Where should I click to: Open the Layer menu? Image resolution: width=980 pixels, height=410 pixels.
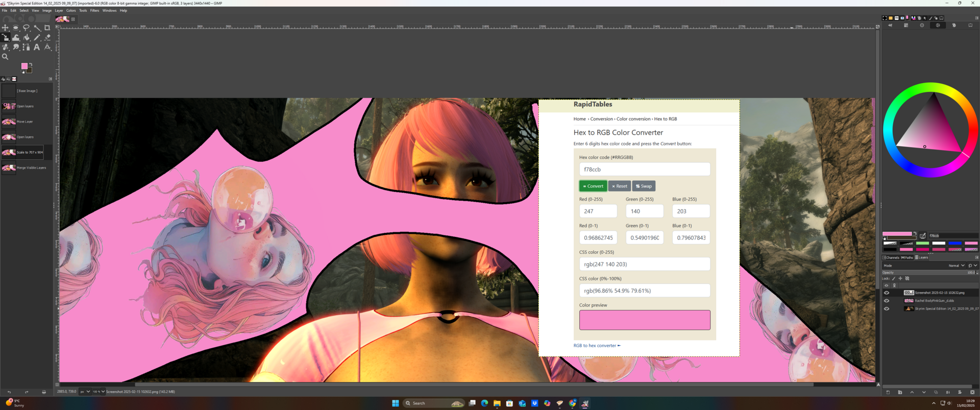[x=59, y=10]
